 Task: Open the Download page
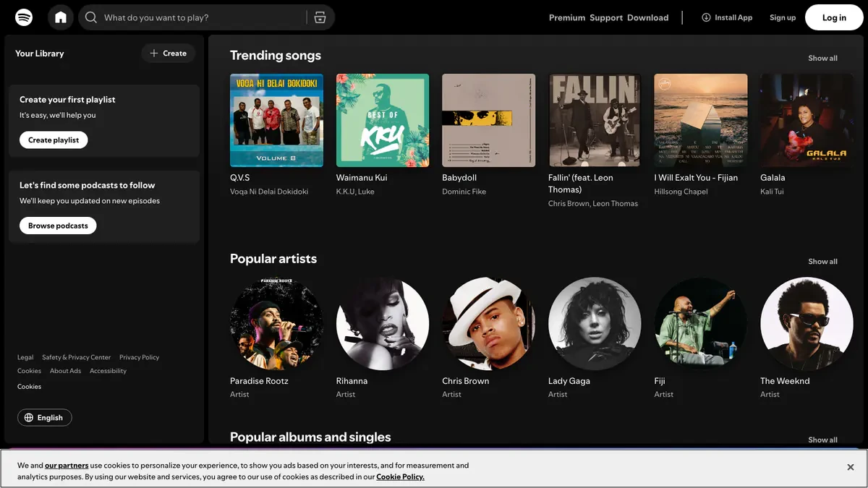(648, 17)
